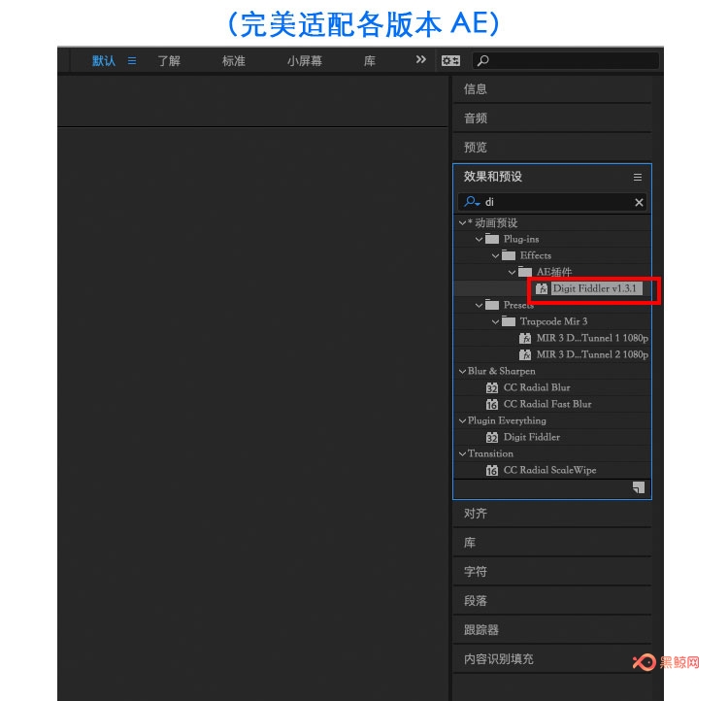This screenshot has height=701, width=728.
Task: Collapse the 动画预设 category
Action: 462,223
